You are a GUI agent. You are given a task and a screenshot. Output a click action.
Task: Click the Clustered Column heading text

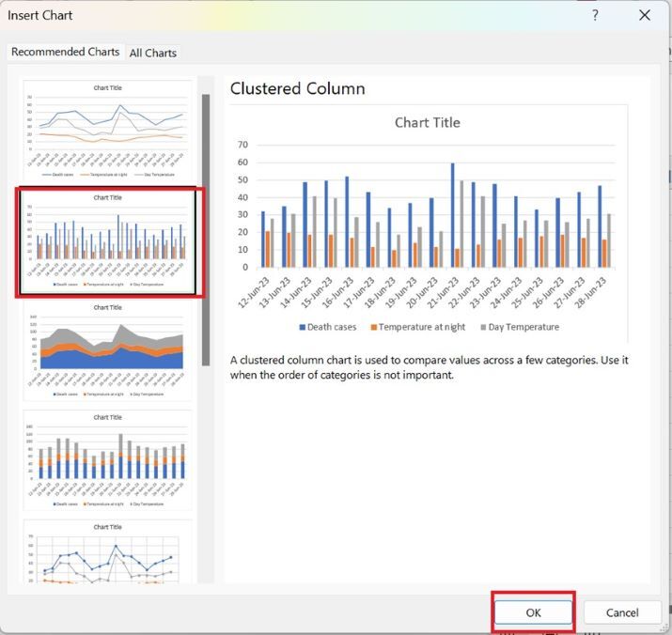297,89
